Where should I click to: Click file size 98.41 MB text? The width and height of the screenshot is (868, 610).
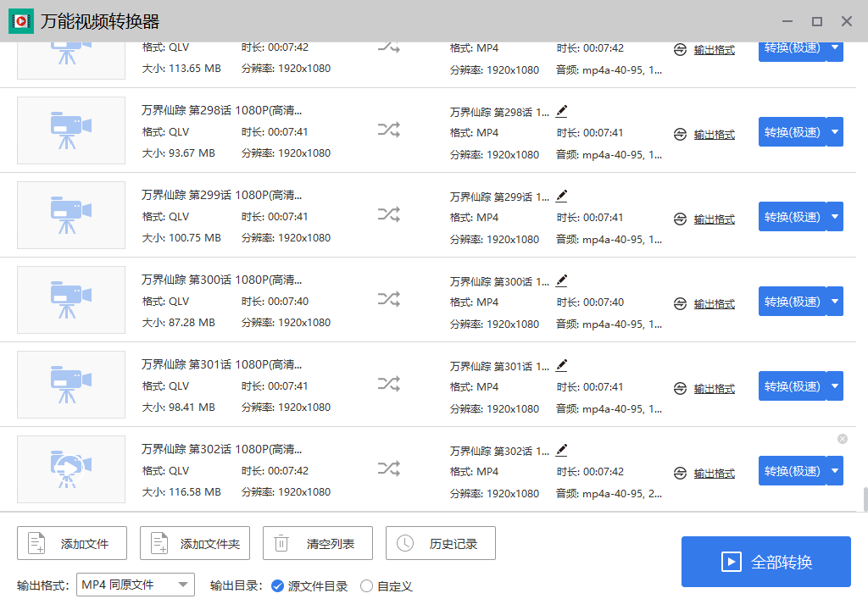[179, 408]
